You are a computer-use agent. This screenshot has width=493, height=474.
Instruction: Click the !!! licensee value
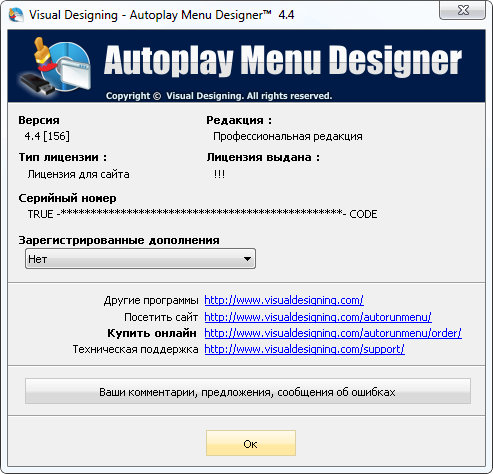219,174
